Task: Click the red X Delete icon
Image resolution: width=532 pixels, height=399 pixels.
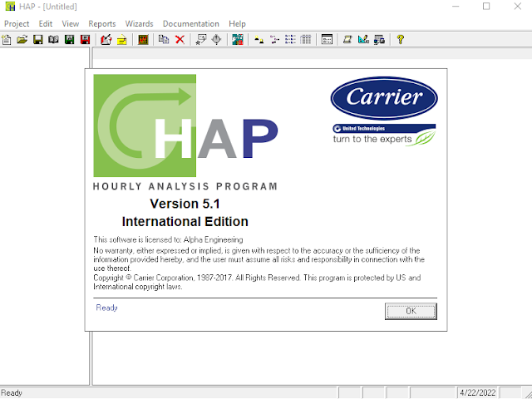Action: point(180,40)
